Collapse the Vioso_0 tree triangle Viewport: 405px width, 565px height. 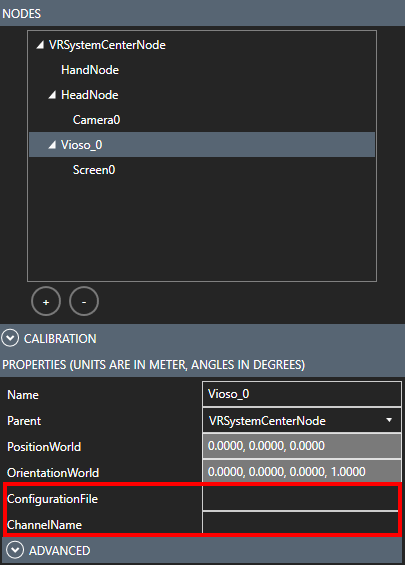[x=52, y=144]
